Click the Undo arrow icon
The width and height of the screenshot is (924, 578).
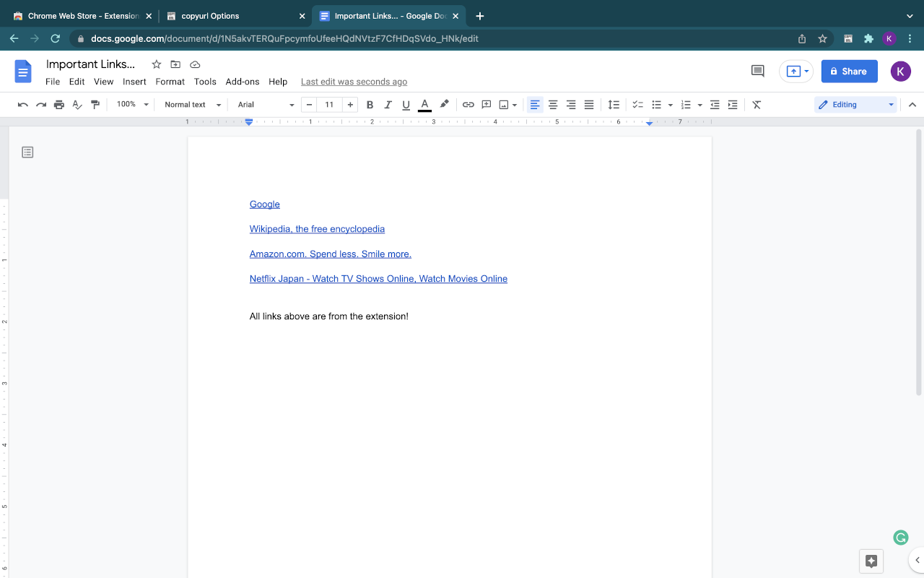[x=23, y=105]
